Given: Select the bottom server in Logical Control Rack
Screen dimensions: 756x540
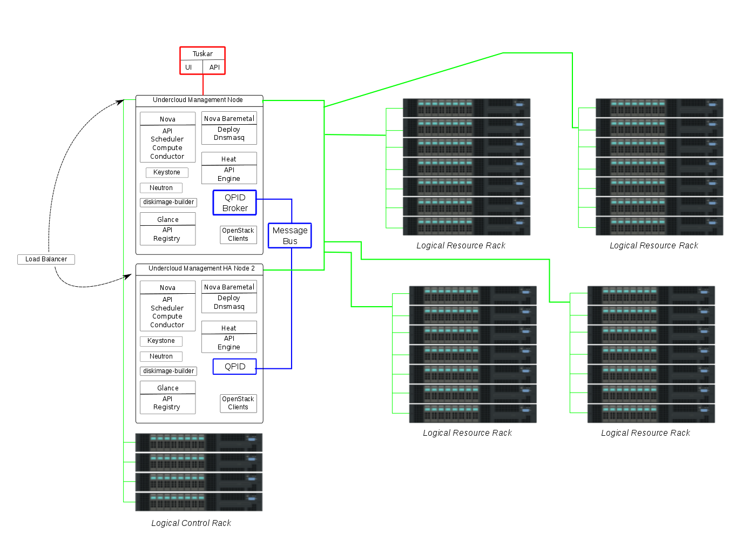Looking at the screenshot, I should pyautogui.click(x=199, y=502).
